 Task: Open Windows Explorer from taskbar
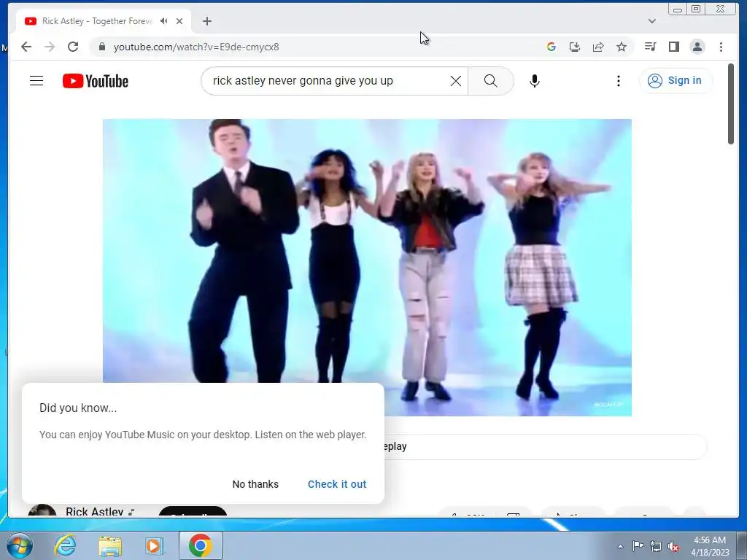(x=110, y=545)
